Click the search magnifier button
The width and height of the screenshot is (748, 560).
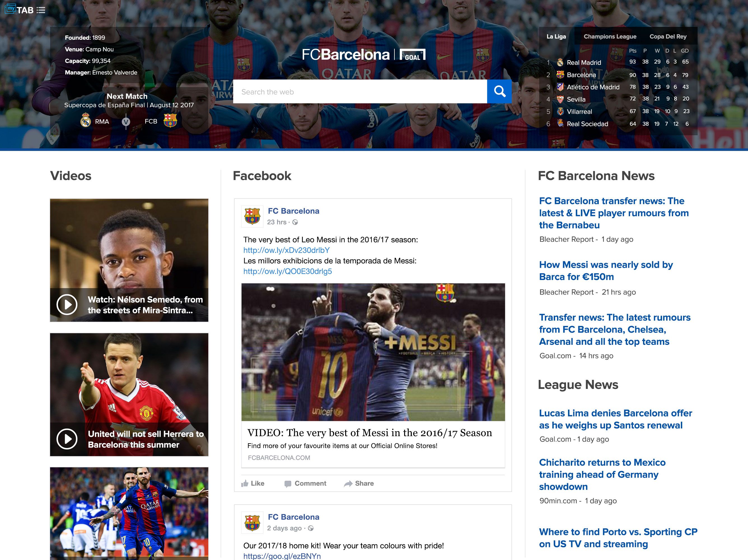[x=499, y=91]
